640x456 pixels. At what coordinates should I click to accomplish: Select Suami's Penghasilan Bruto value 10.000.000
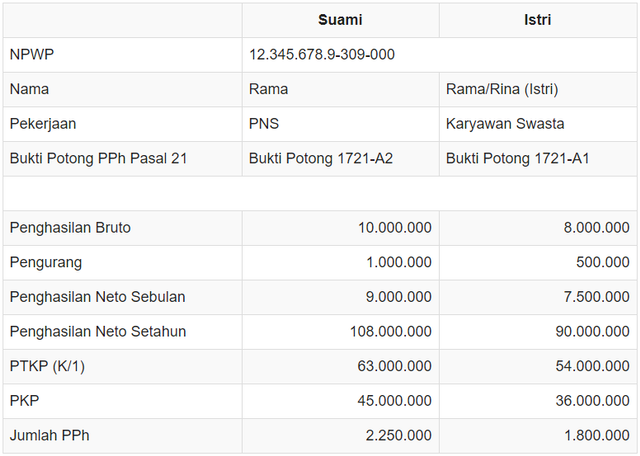tap(395, 228)
